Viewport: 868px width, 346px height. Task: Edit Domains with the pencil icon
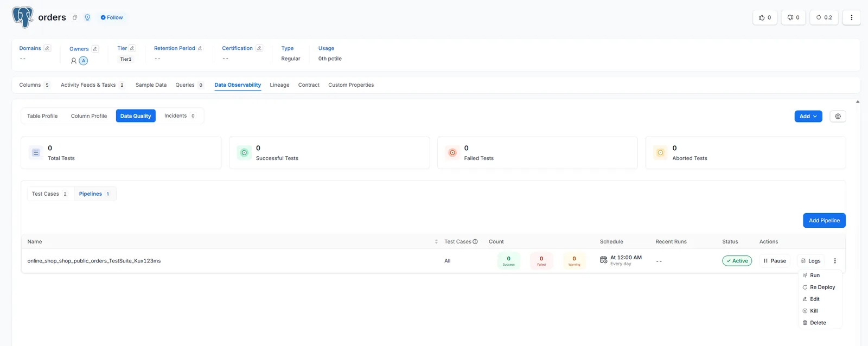point(47,48)
